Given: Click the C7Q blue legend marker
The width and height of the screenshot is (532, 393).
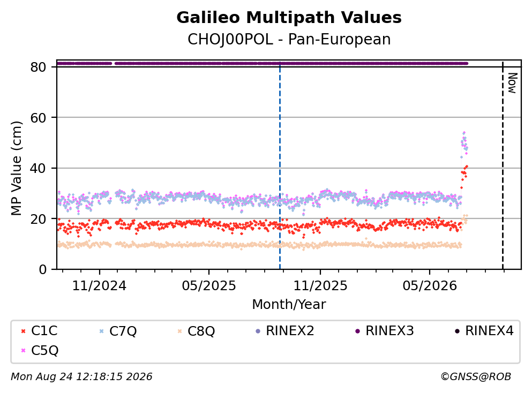Looking at the screenshot, I should 101,331.
